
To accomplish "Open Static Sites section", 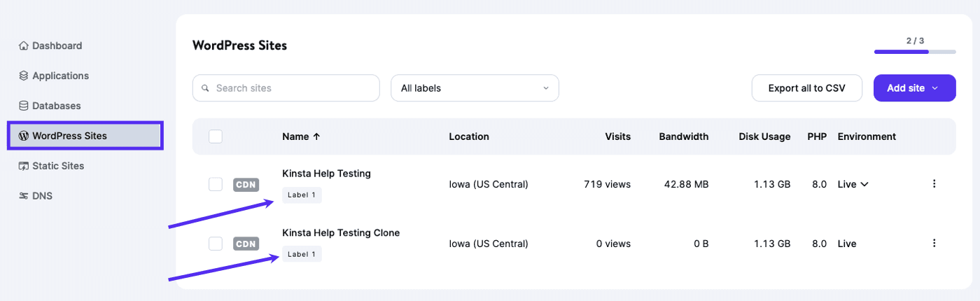I will [51, 166].
